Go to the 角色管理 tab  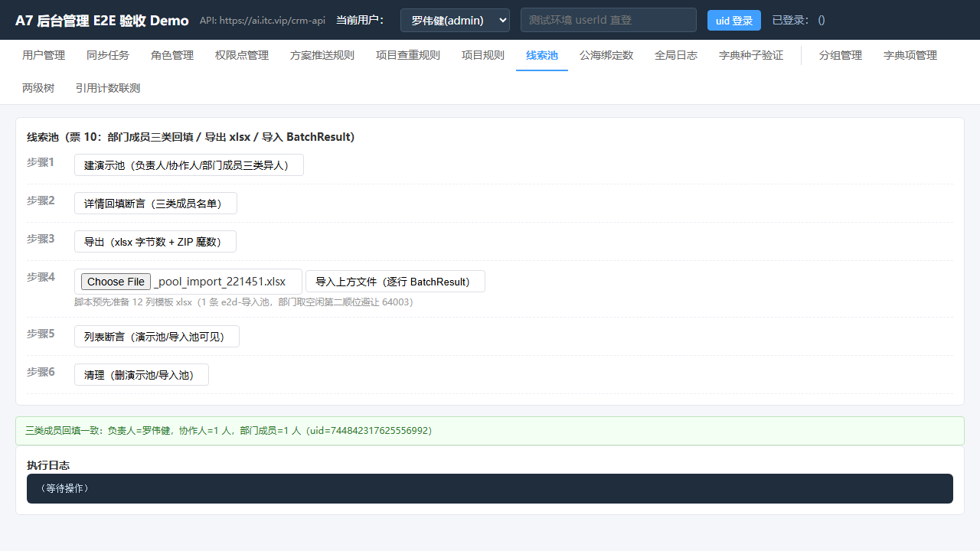coord(172,55)
